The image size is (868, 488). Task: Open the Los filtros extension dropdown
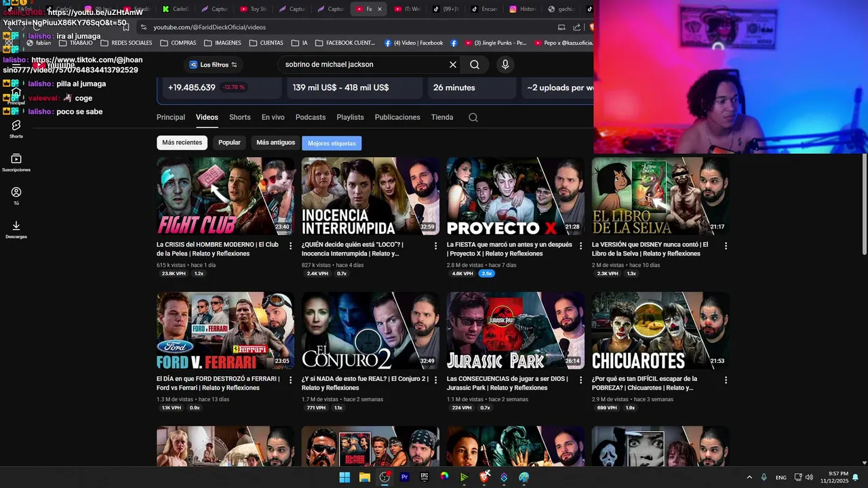pyautogui.click(x=213, y=64)
